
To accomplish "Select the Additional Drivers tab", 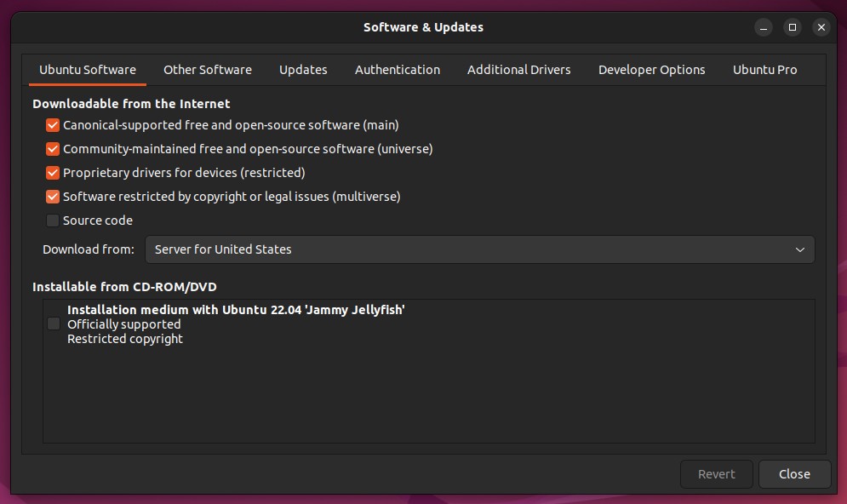I will (x=518, y=70).
